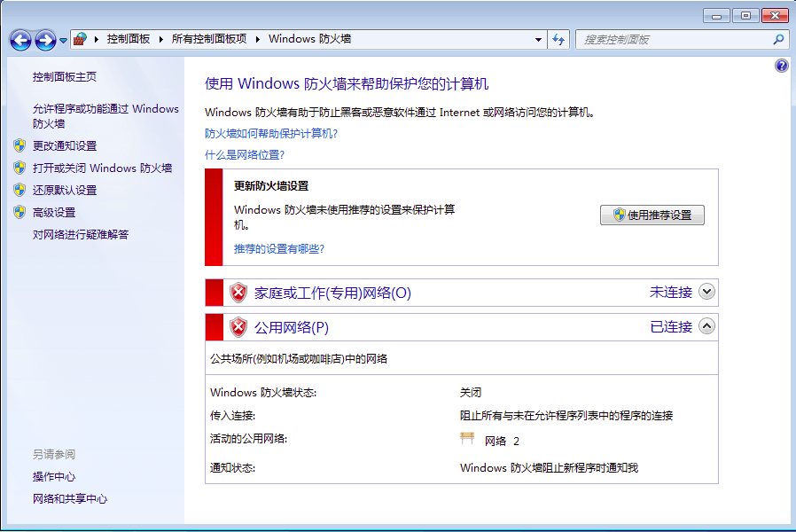796x532 pixels.
Task: Click 通知状态: label
Action: [232, 468]
